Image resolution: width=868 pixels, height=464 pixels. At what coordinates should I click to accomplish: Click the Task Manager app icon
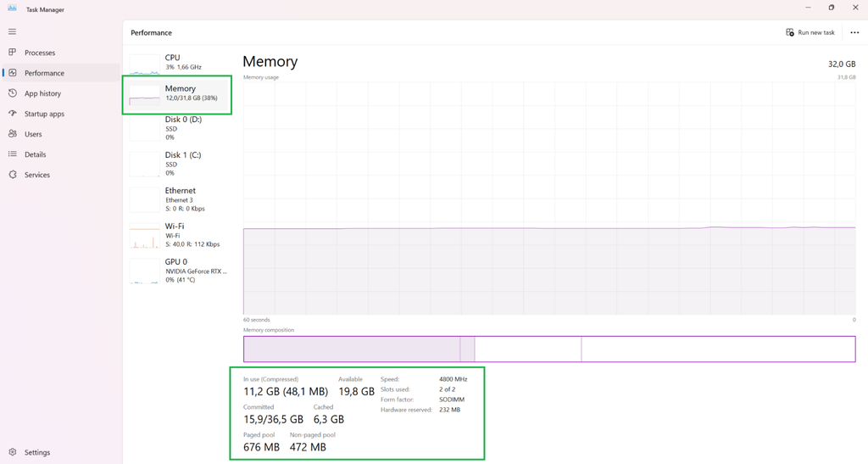(12, 8)
